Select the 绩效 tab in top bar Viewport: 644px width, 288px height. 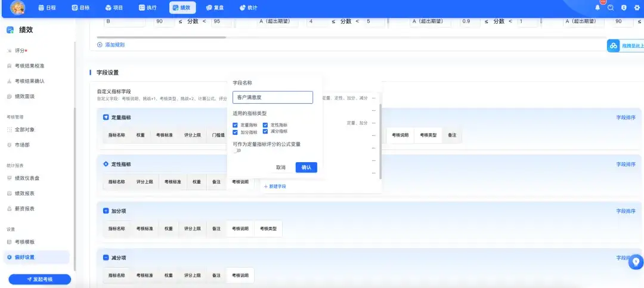tap(182, 7)
